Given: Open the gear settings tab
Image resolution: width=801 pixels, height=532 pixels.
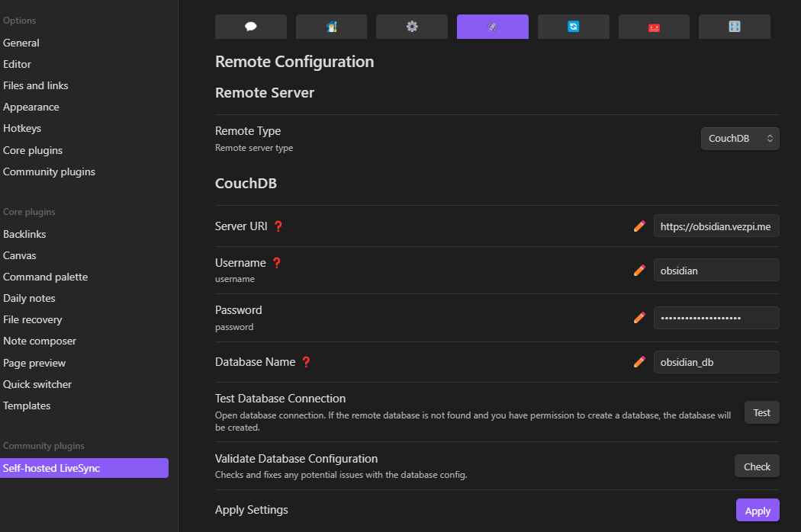Looking at the screenshot, I should point(412,27).
